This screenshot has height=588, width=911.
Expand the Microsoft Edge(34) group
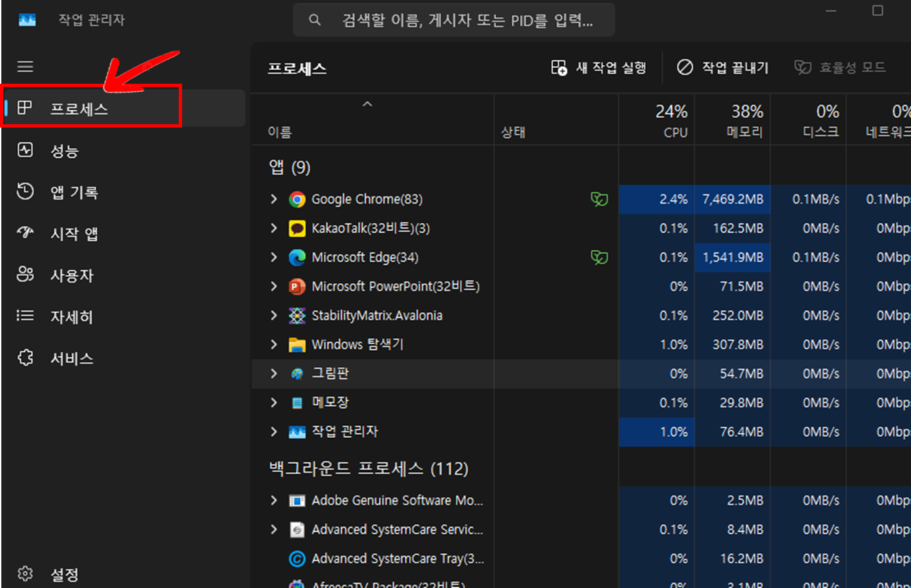pyautogui.click(x=274, y=257)
